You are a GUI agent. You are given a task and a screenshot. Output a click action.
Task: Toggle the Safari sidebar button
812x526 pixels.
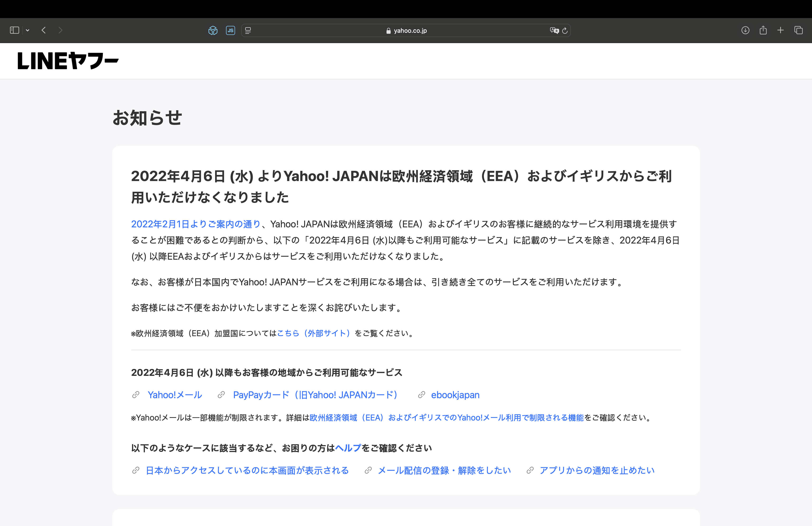click(x=14, y=30)
